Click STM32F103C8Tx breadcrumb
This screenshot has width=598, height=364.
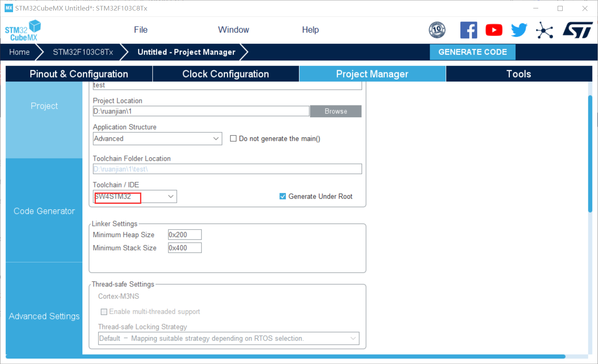[83, 52]
